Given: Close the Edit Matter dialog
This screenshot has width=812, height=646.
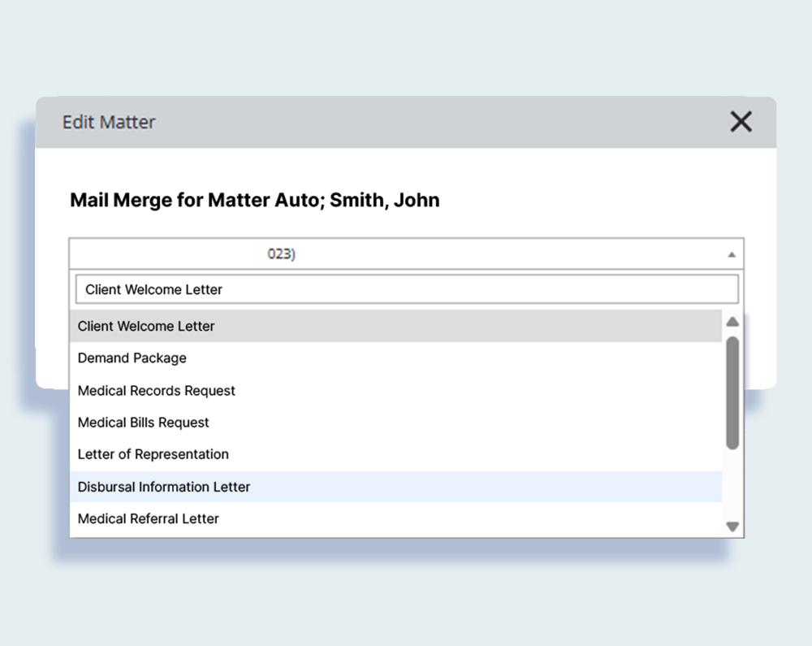Looking at the screenshot, I should [741, 122].
